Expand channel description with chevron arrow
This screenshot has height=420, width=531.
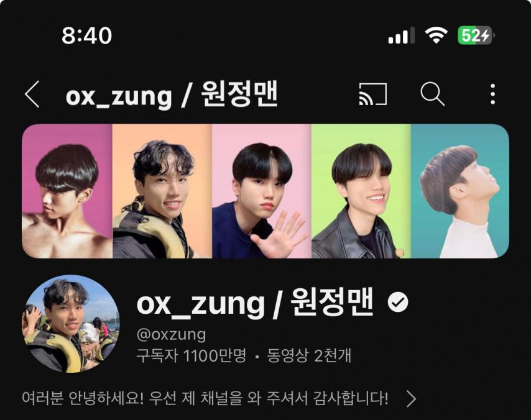coord(411,399)
